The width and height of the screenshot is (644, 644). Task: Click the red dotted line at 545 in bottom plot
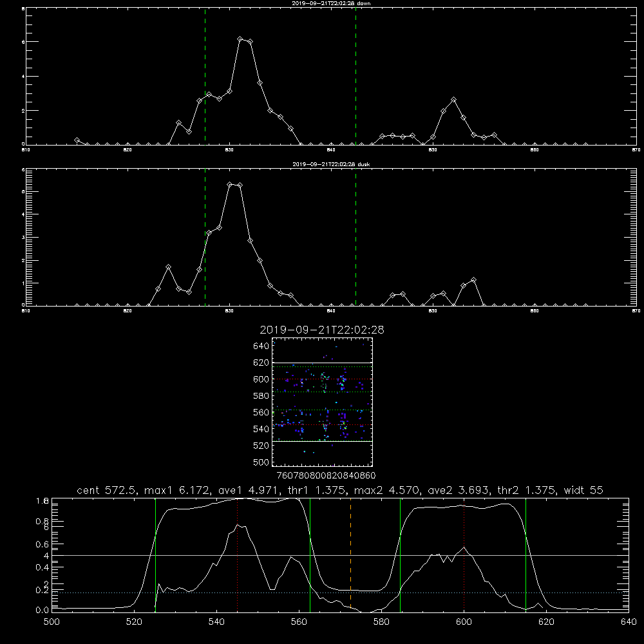pos(238,554)
